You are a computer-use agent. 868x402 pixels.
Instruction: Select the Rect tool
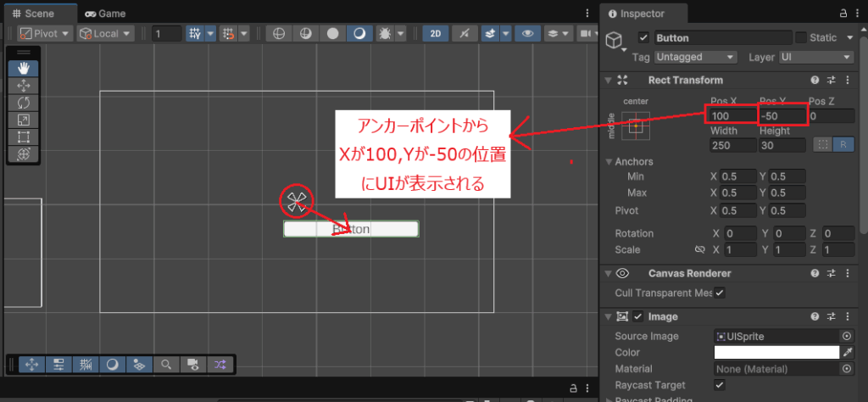(23, 137)
